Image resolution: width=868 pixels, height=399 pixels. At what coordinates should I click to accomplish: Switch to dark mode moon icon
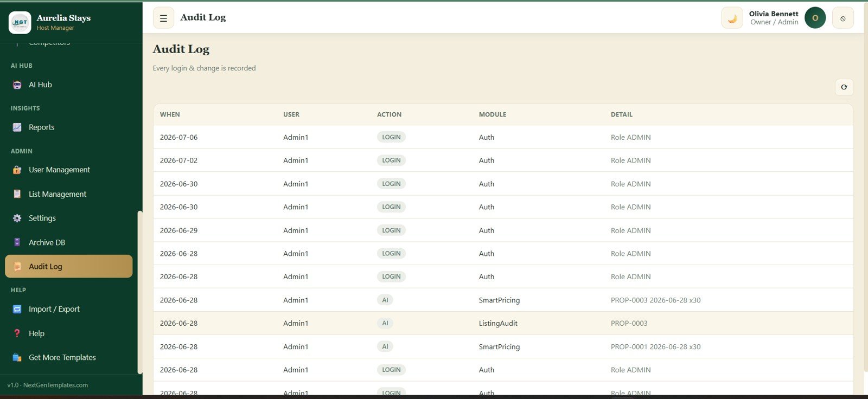click(732, 18)
